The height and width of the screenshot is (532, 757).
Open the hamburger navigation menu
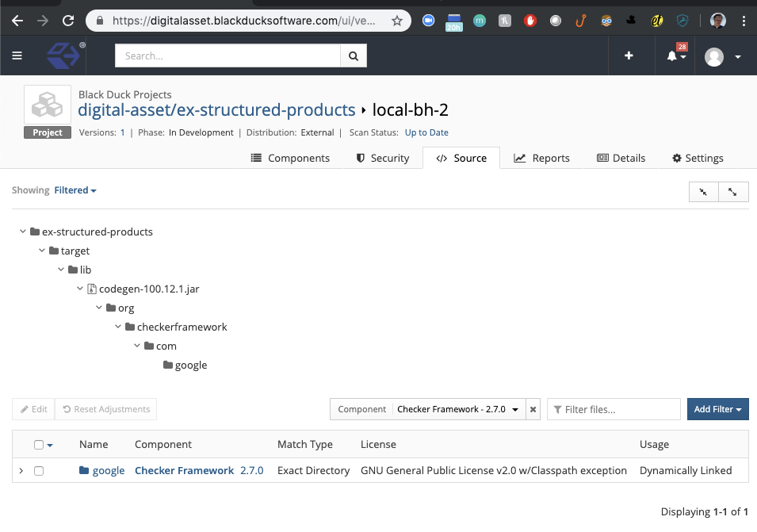(x=17, y=55)
